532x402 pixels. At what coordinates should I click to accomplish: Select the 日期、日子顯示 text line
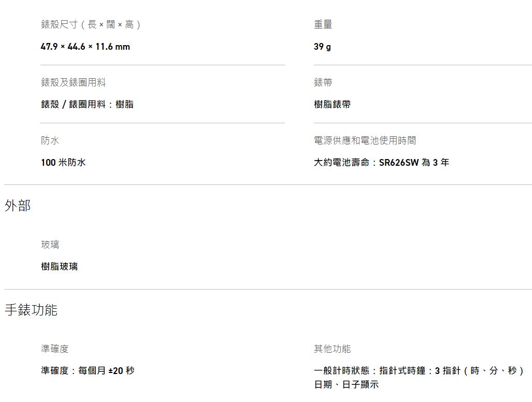[346, 384]
